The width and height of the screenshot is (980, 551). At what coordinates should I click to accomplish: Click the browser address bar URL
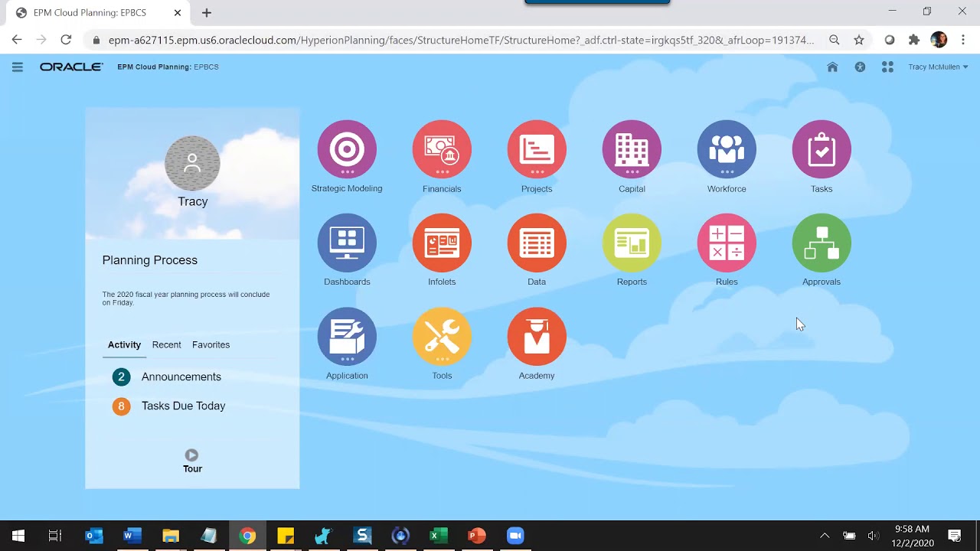[461, 40]
